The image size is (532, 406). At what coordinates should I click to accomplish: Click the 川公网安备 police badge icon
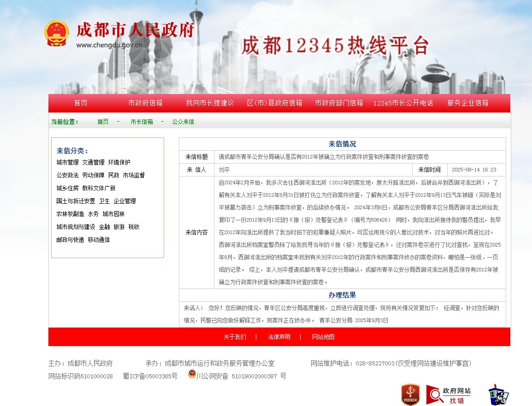(192, 375)
